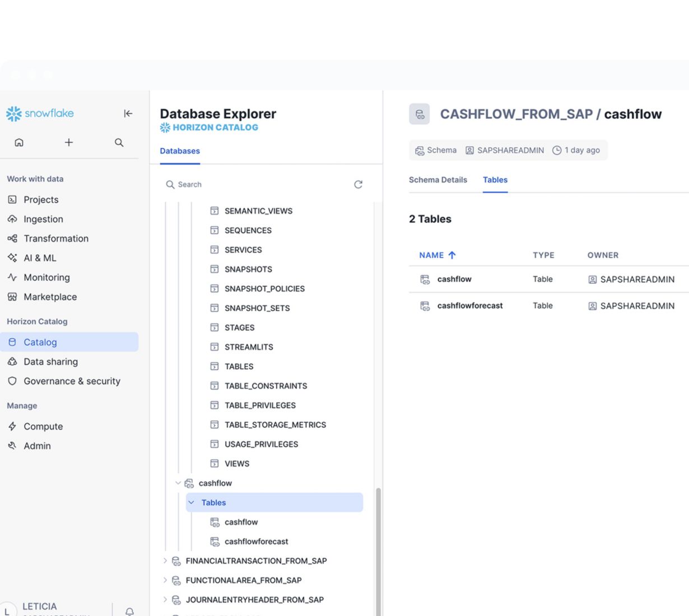Click the tree panel vertical scrollbar
Screen dimensions: 689x616
[x=378, y=549]
